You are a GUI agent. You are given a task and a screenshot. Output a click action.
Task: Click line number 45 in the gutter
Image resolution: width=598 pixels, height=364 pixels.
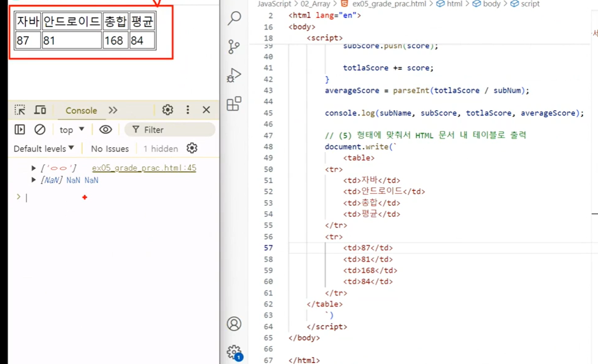(268, 113)
